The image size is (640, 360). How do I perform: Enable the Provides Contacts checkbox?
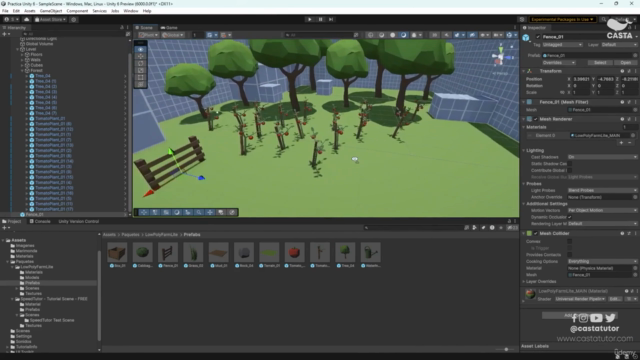click(x=569, y=255)
